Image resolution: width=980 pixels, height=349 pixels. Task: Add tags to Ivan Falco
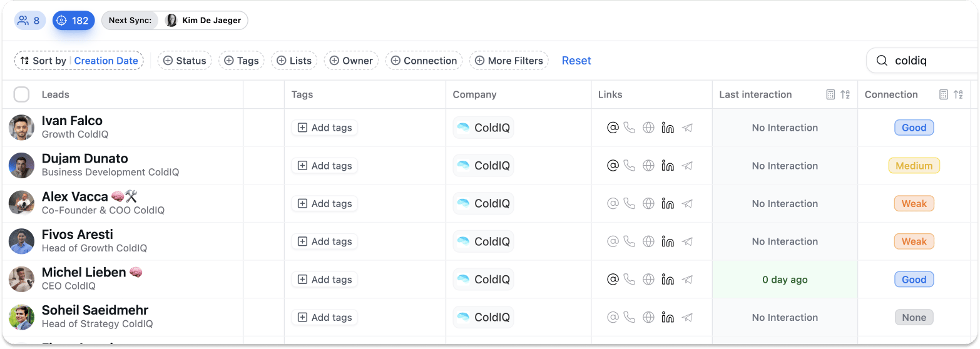click(324, 128)
